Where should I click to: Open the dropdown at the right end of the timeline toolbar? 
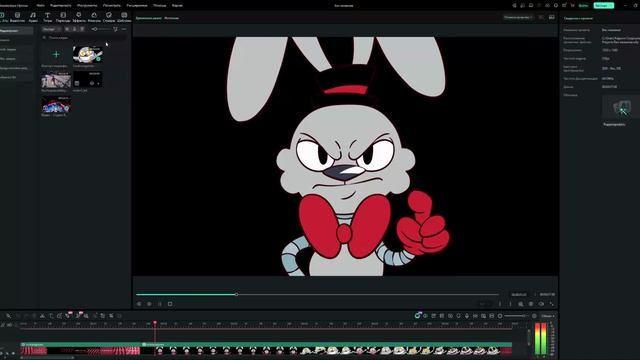(548, 316)
